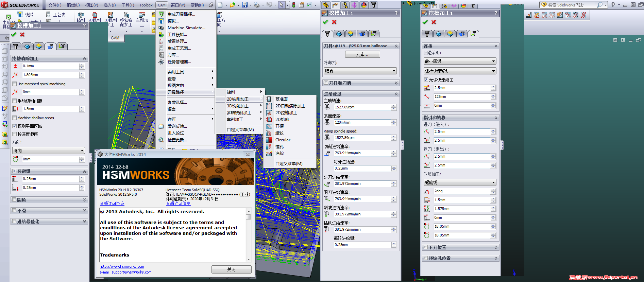Select the 2D铣削 milling ribbon tool
The width and height of the screenshot is (644, 282).
point(95,17)
